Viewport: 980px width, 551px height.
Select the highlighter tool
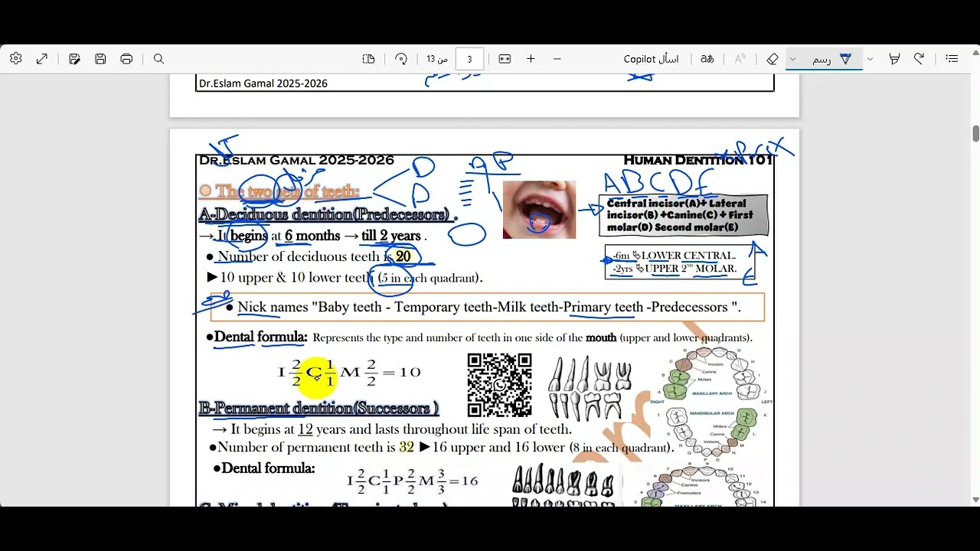(x=894, y=59)
